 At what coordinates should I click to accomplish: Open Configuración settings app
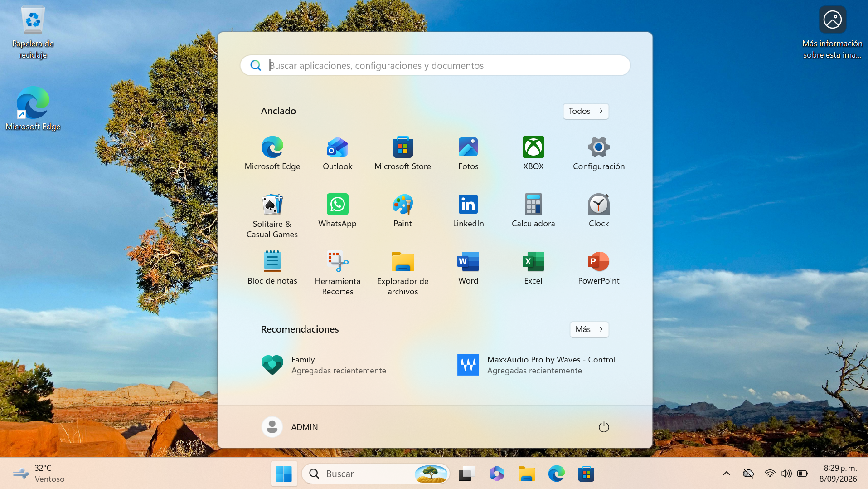coord(599,153)
